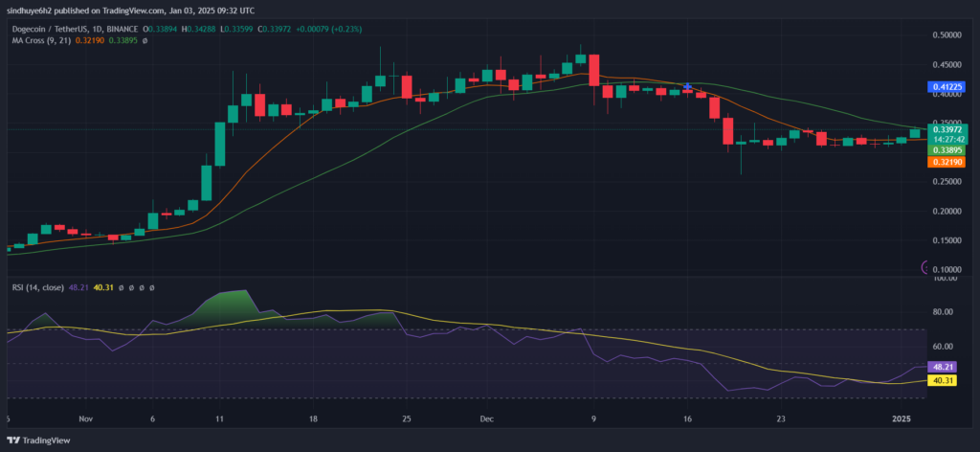This screenshot has width=980, height=452.
Task: Click the Nov label on the date axis
Action: 86,418
